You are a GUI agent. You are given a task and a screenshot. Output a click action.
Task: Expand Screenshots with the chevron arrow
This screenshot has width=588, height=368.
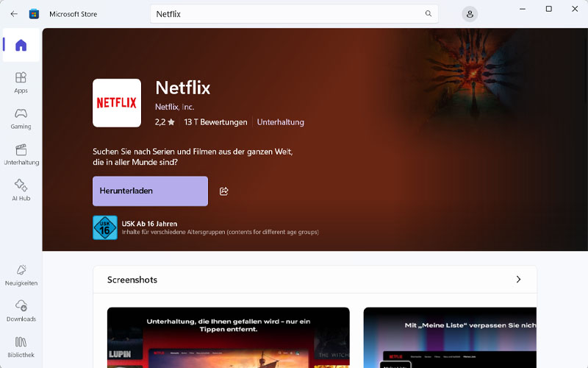(518, 280)
